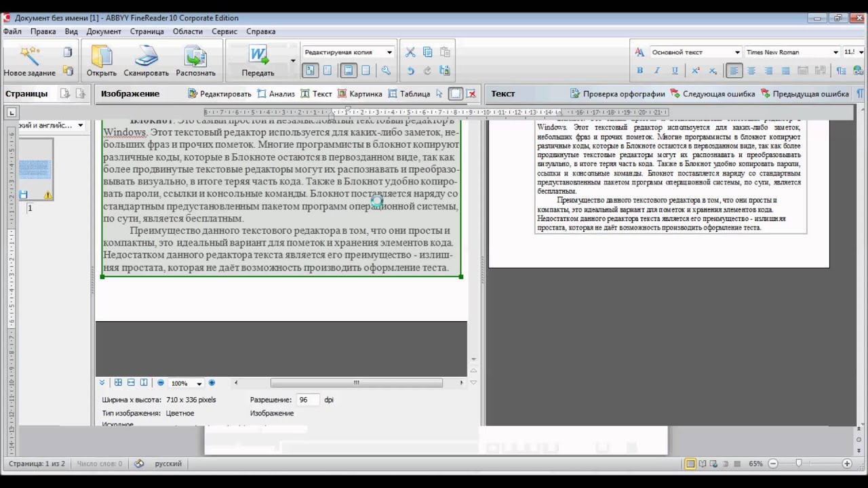Click Следующая ошибка button
The height and width of the screenshot is (488, 868).
pyautogui.click(x=713, y=94)
